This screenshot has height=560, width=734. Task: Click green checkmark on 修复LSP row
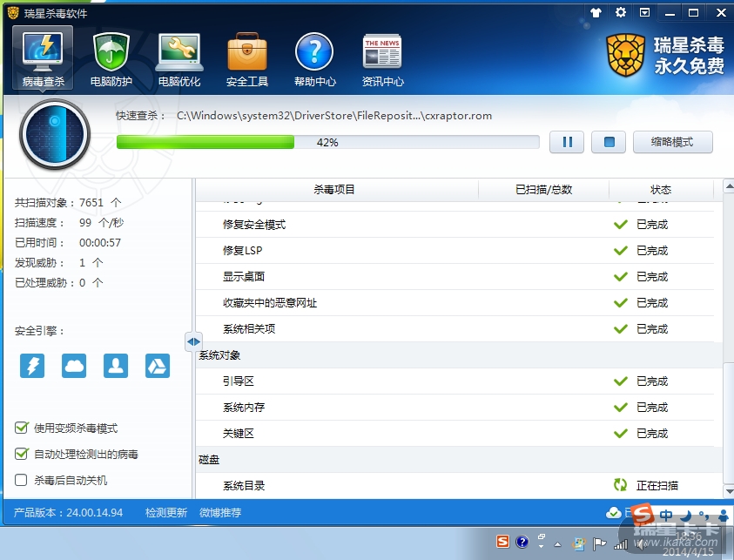point(621,251)
